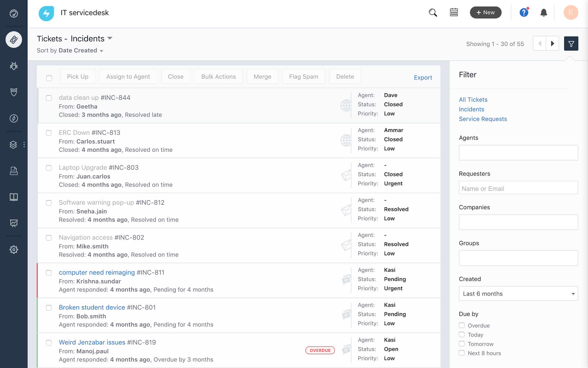Go to next page arrow
The height and width of the screenshot is (368, 588).
point(552,44)
